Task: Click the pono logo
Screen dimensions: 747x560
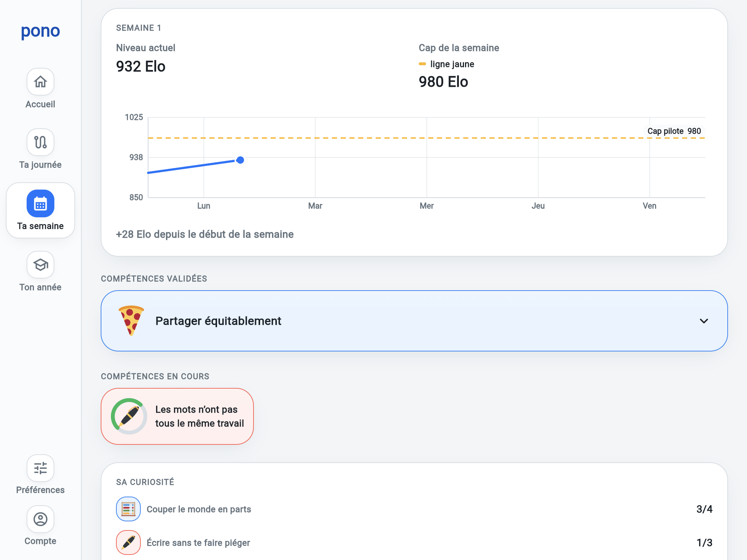Action: pyautogui.click(x=40, y=31)
